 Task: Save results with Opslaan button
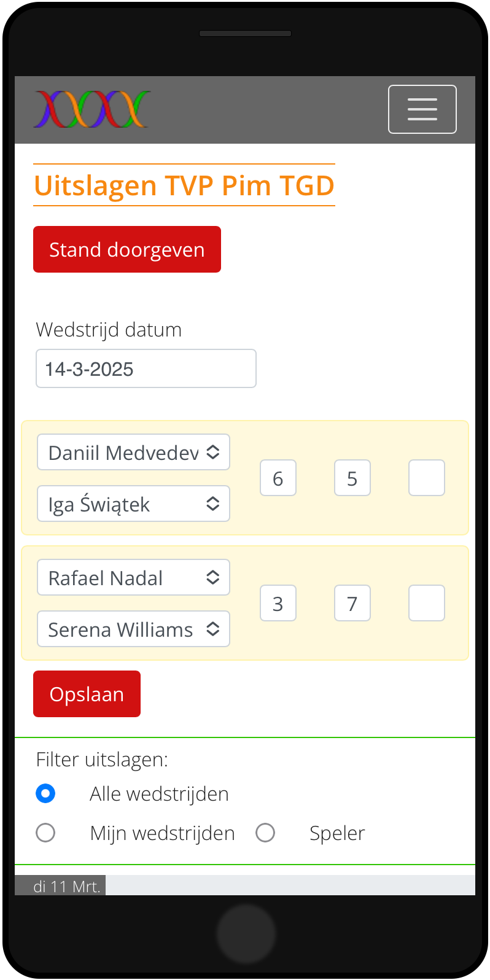click(87, 694)
